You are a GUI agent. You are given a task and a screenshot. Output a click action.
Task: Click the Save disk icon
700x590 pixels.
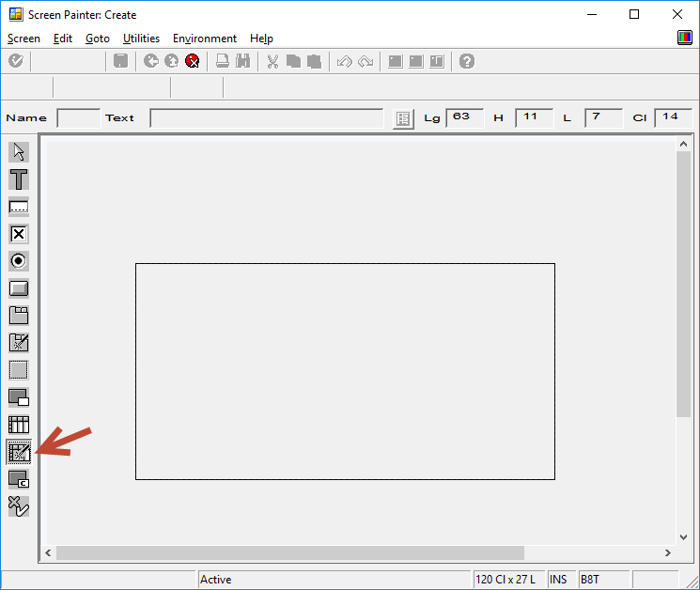(x=120, y=61)
